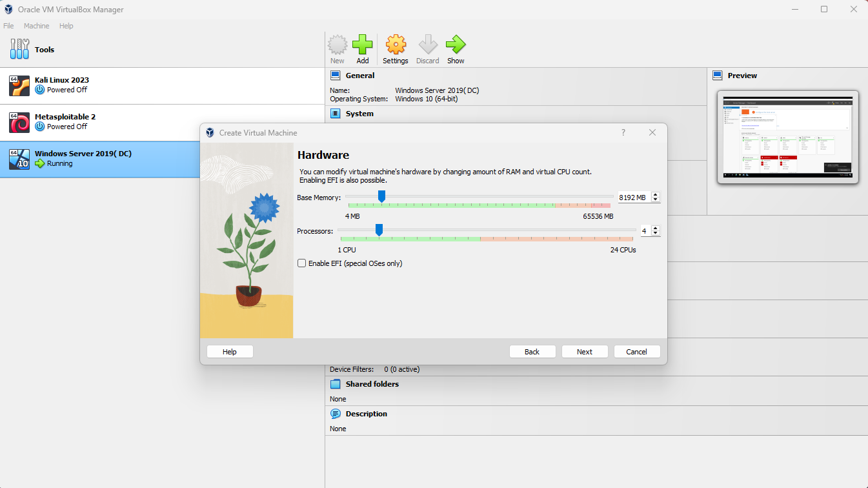
Task: Click Next to continue wizard
Action: coord(585,352)
